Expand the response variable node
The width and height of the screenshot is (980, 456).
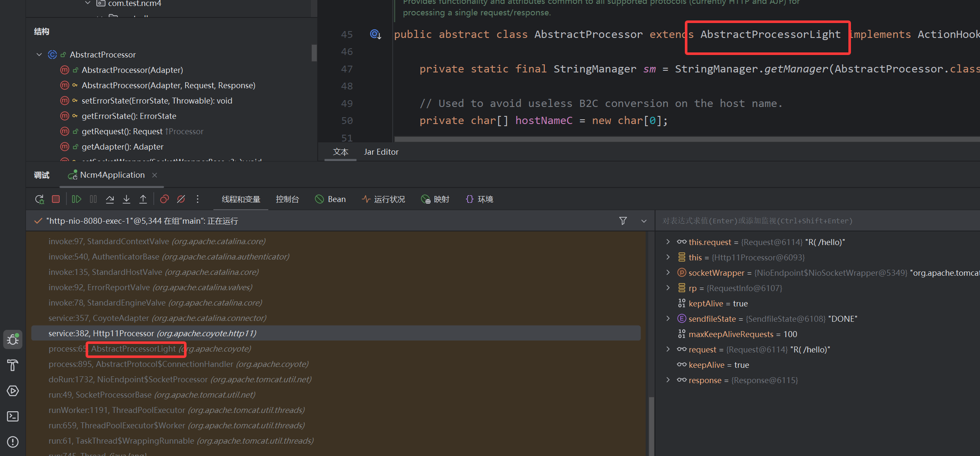[x=668, y=380]
